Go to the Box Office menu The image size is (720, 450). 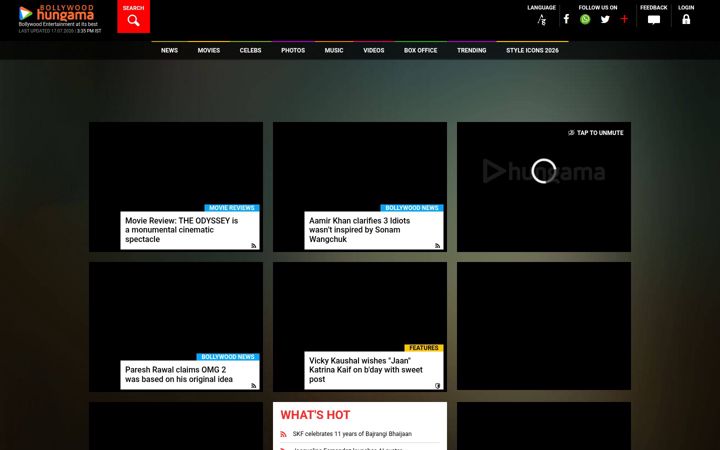pos(421,51)
